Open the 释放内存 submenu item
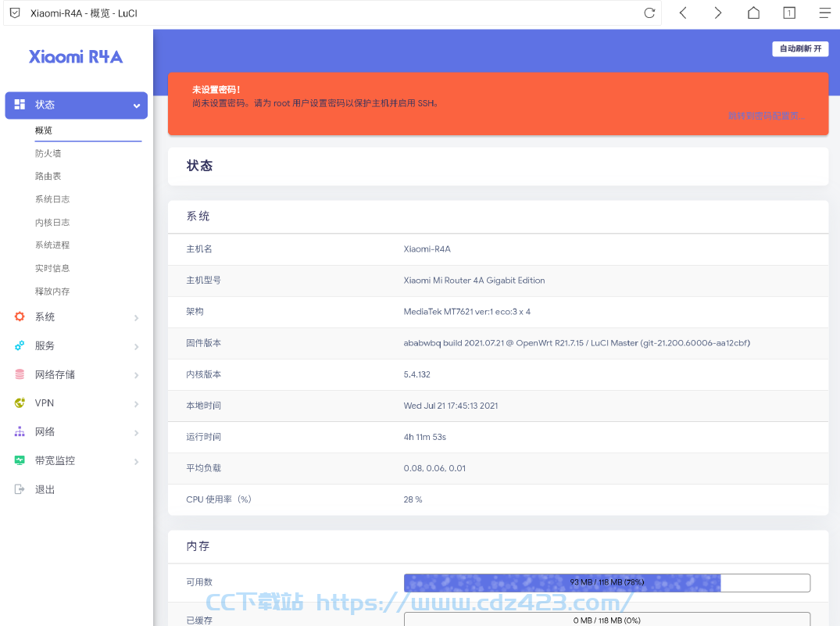The image size is (840, 626). 52,291
